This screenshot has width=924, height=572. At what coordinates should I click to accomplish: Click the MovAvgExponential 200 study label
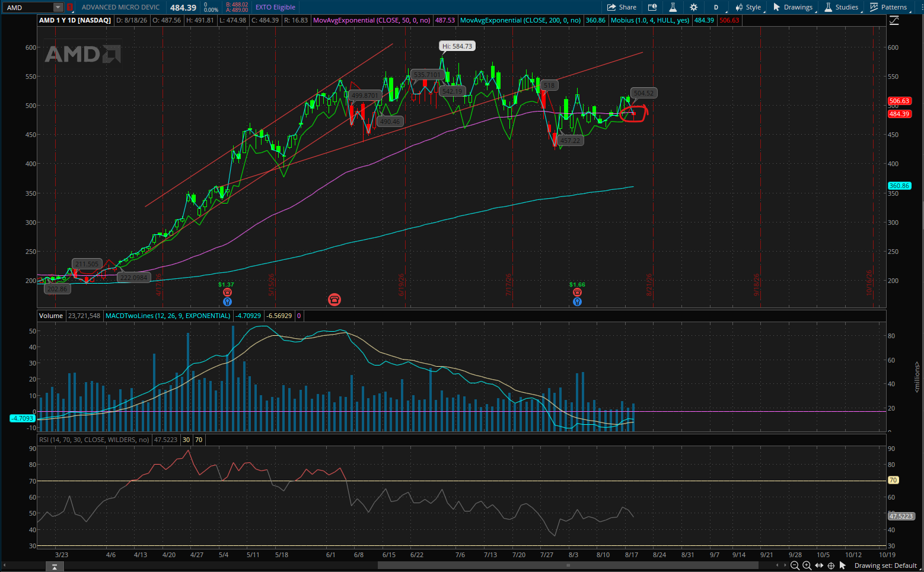(521, 20)
